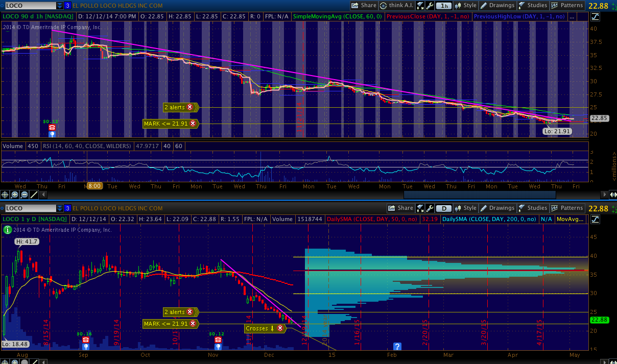Click the Share button in upper chart
The image size is (617, 364).
[x=364, y=6]
